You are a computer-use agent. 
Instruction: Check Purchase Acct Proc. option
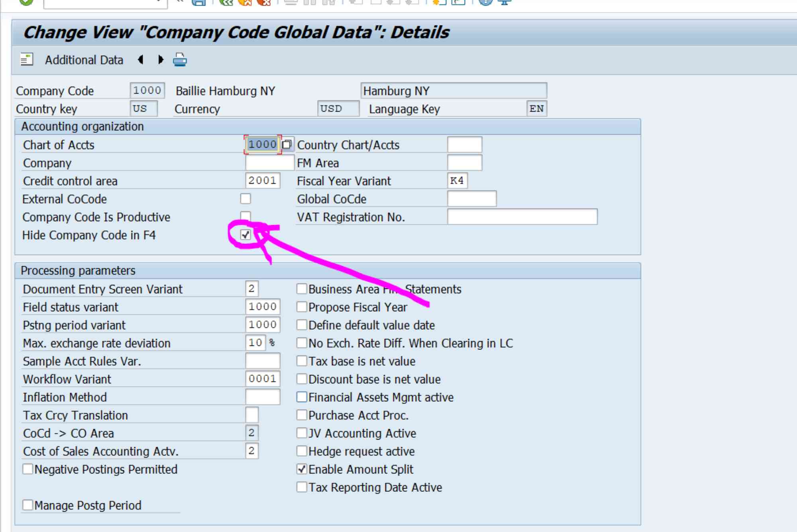click(x=302, y=415)
